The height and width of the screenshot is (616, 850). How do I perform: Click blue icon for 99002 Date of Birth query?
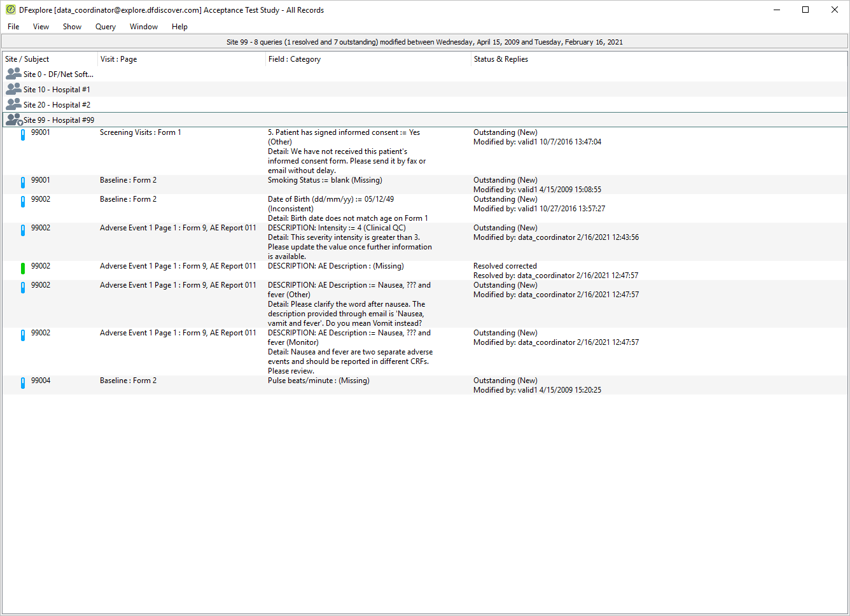tap(23, 202)
